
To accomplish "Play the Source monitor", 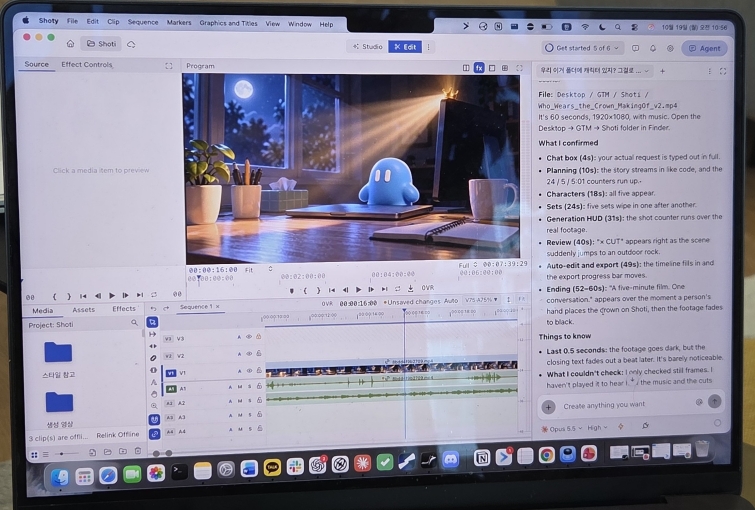I will tap(112, 295).
